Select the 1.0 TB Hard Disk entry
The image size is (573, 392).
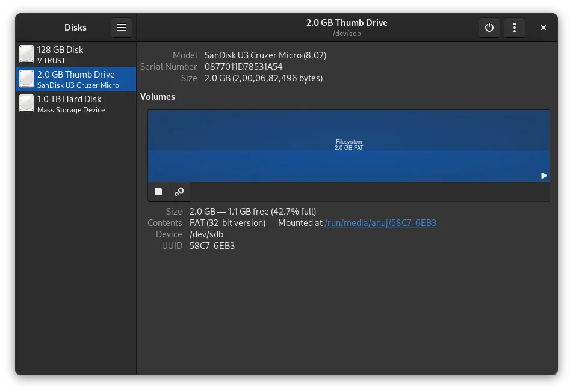(76, 103)
